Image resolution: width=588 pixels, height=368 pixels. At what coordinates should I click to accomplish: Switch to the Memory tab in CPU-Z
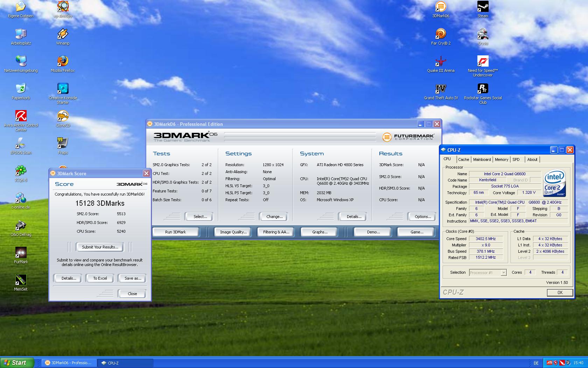[501, 159]
